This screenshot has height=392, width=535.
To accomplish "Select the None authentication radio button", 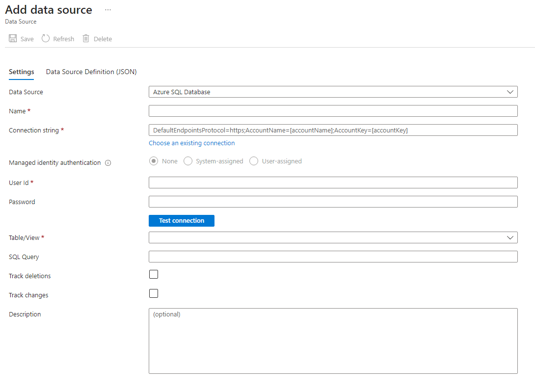I will pos(153,161).
